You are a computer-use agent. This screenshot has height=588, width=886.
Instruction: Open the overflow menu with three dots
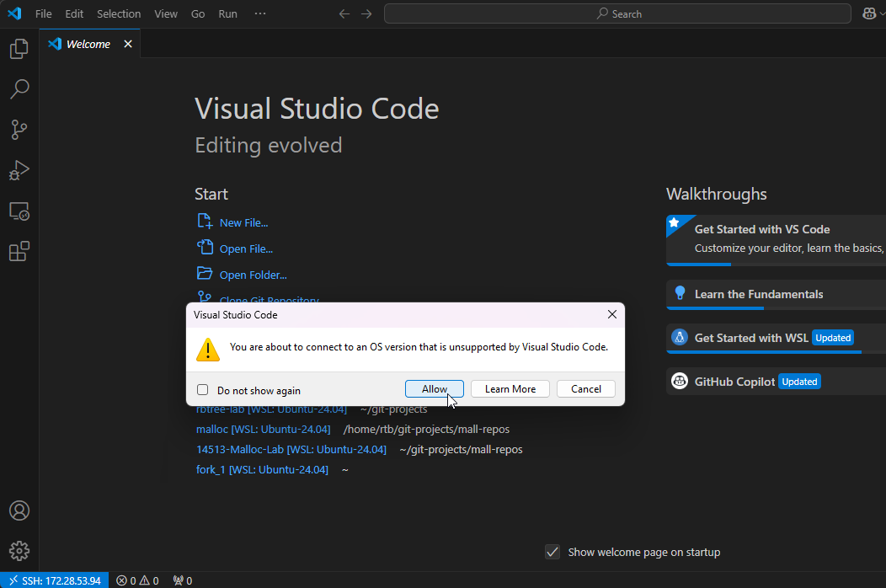point(260,13)
